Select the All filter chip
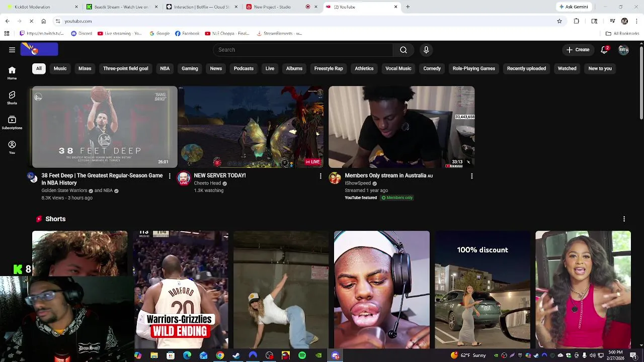Viewport: 644px width, 362px height. [39, 68]
